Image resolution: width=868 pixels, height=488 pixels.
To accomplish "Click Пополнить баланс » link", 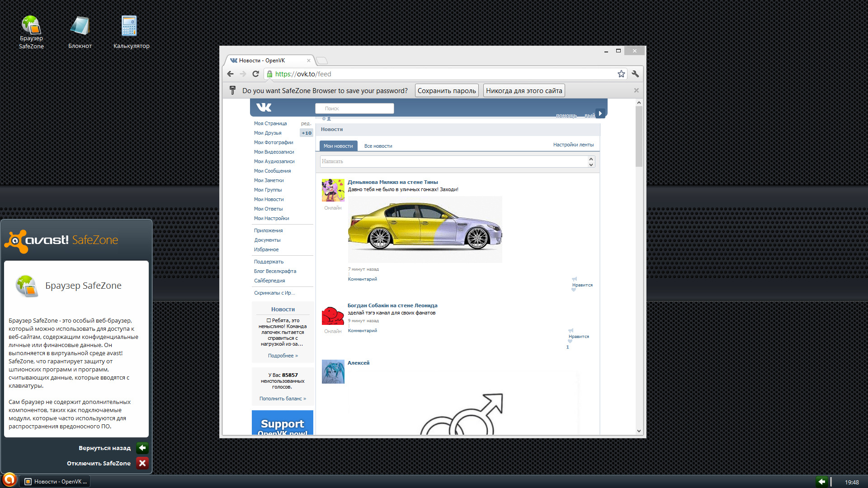I will click(283, 399).
